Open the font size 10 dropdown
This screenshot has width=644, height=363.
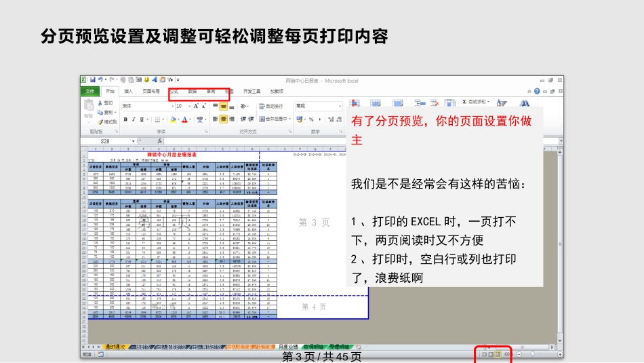click(x=189, y=106)
